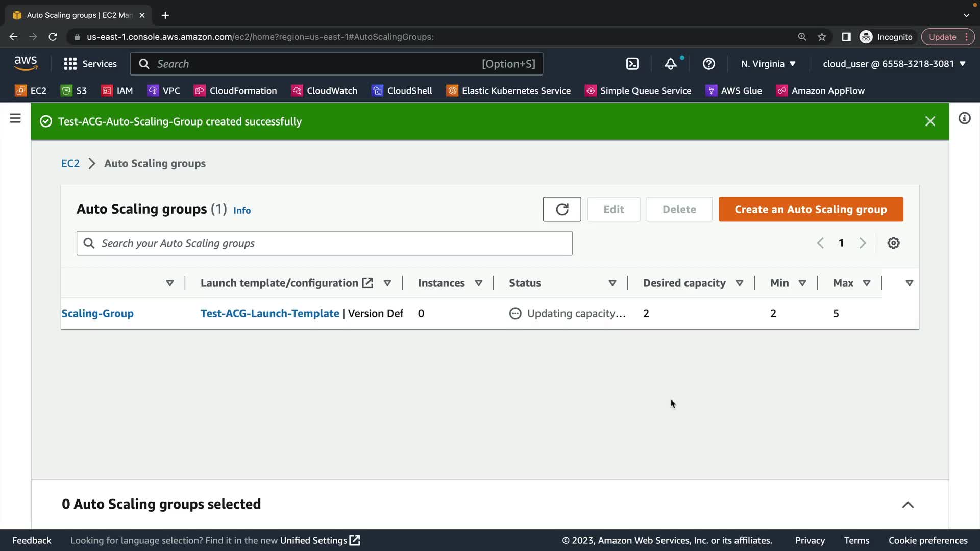This screenshot has height=551, width=980.
Task: Open the cloud_user account dropdown
Action: 894,64
